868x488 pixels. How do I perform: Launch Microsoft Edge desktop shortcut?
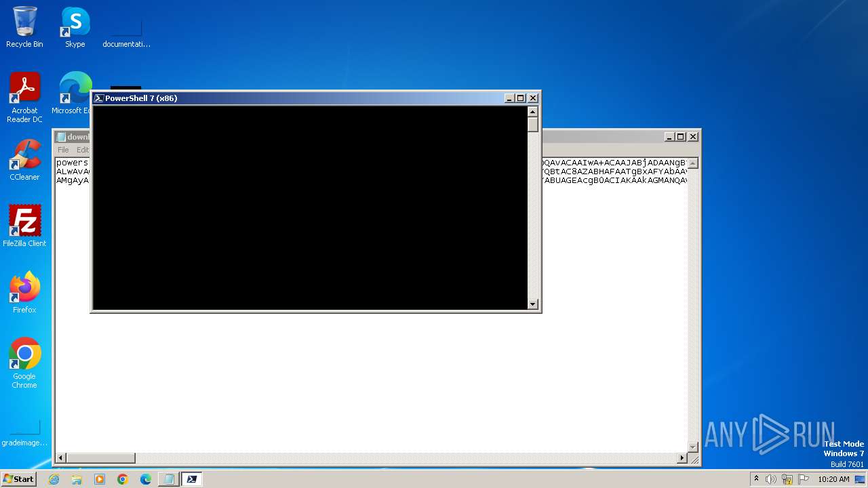coord(73,94)
